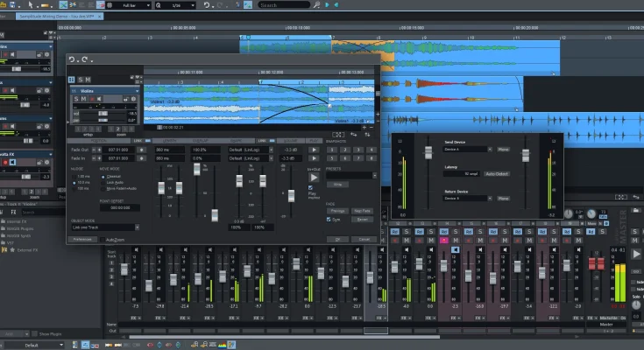Image resolution: width=644 pixels, height=350 pixels.
Task: Click the red Master fader
Action: coord(598,262)
